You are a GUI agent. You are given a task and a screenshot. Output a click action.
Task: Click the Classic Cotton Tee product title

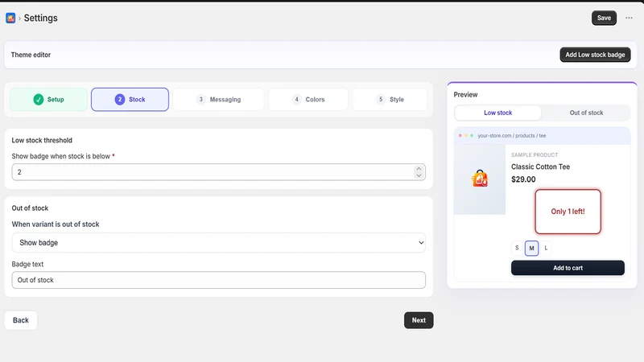[x=540, y=167]
